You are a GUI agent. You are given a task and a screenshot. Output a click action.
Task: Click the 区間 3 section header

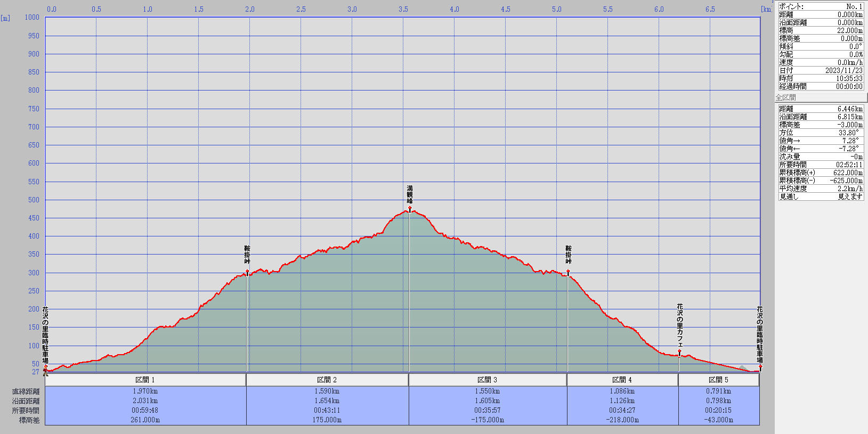[x=488, y=380]
